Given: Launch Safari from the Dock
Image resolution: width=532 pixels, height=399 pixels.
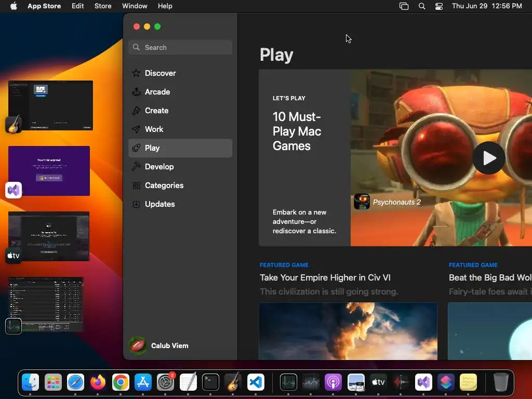Looking at the screenshot, I should (x=75, y=382).
